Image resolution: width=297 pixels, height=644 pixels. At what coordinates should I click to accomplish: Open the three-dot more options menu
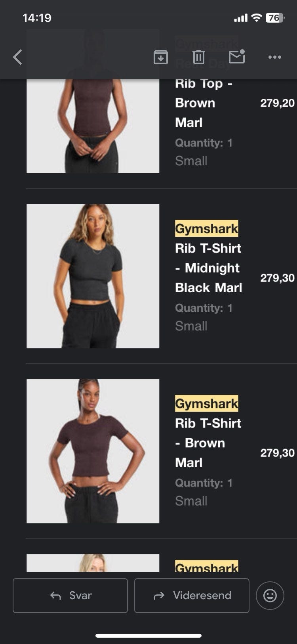pyautogui.click(x=274, y=57)
